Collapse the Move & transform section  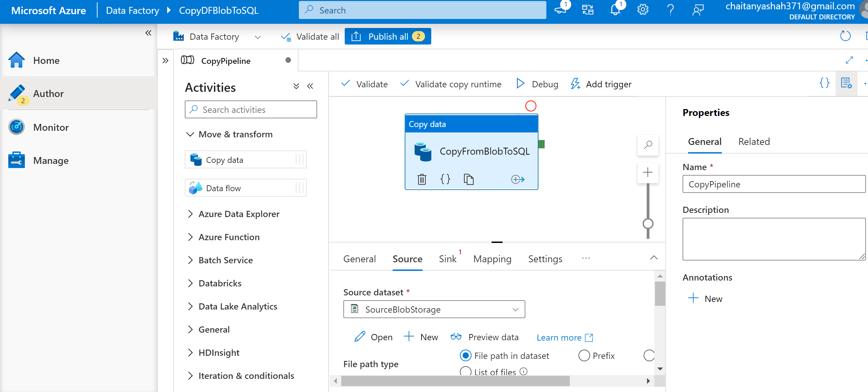click(190, 134)
